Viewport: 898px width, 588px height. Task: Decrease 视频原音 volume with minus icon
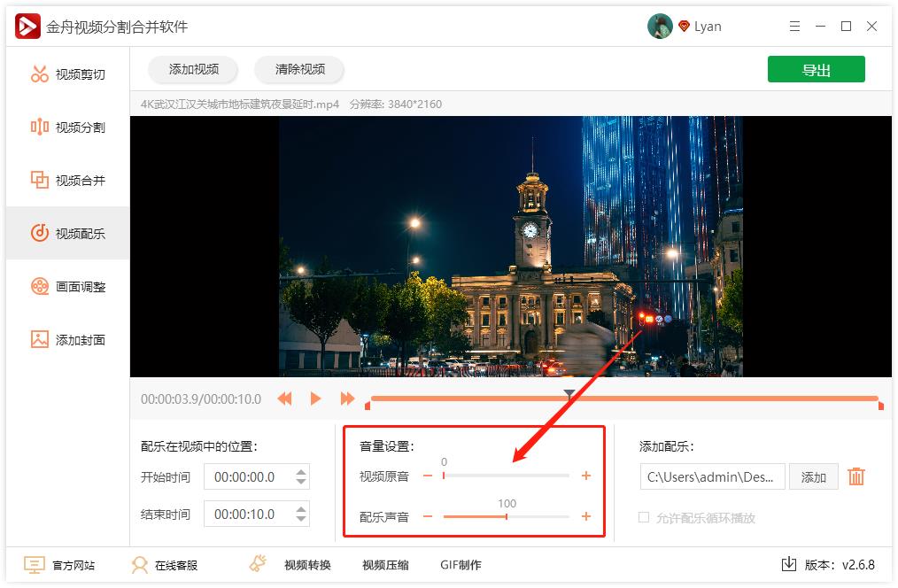pyautogui.click(x=428, y=476)
